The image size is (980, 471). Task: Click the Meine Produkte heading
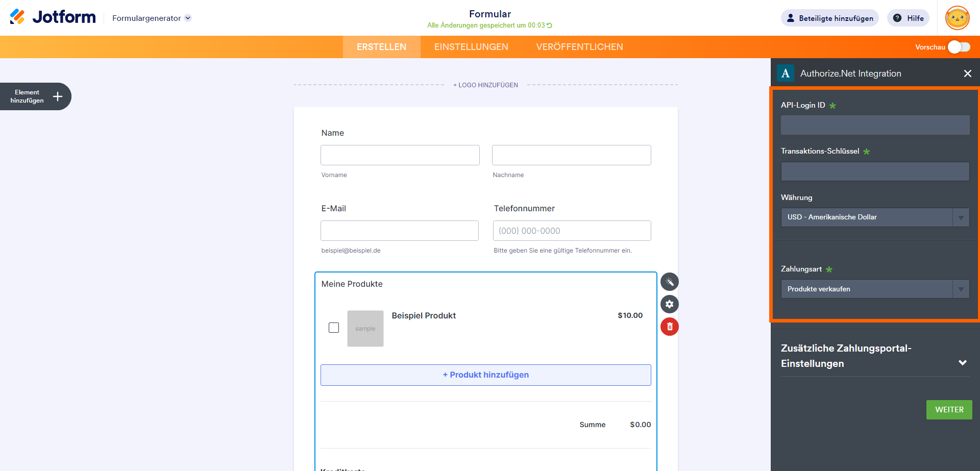click(x=352, y=284)
